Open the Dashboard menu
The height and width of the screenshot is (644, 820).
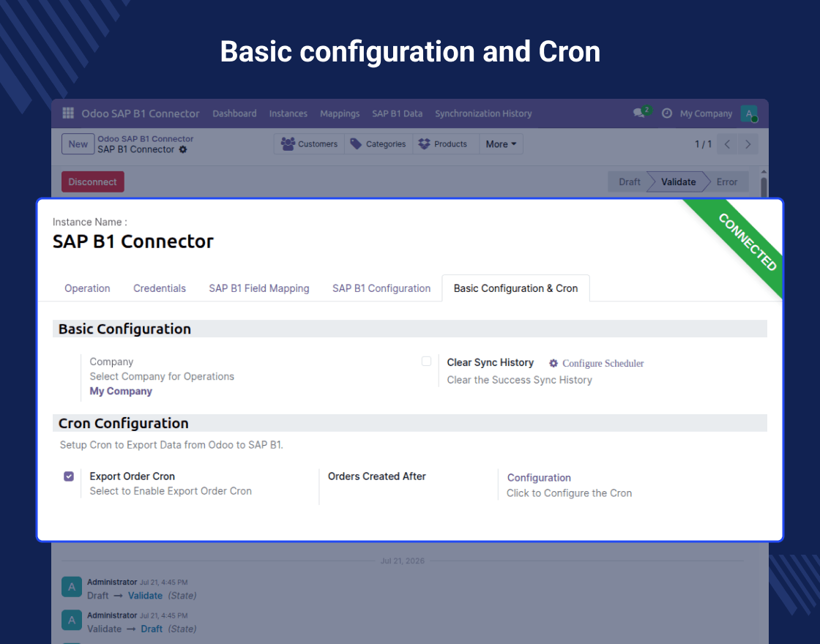(x=234, y=113)
